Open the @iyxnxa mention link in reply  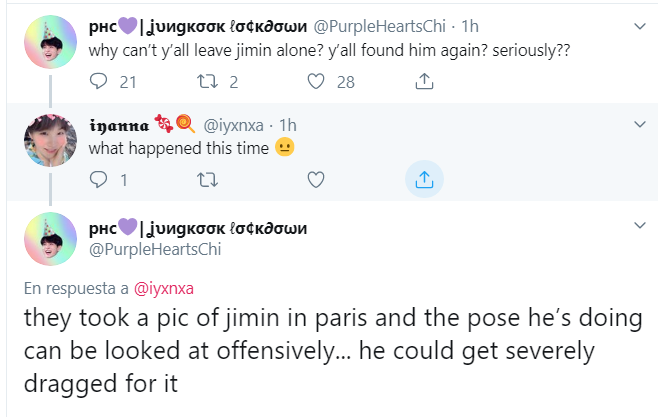(164, 288)
